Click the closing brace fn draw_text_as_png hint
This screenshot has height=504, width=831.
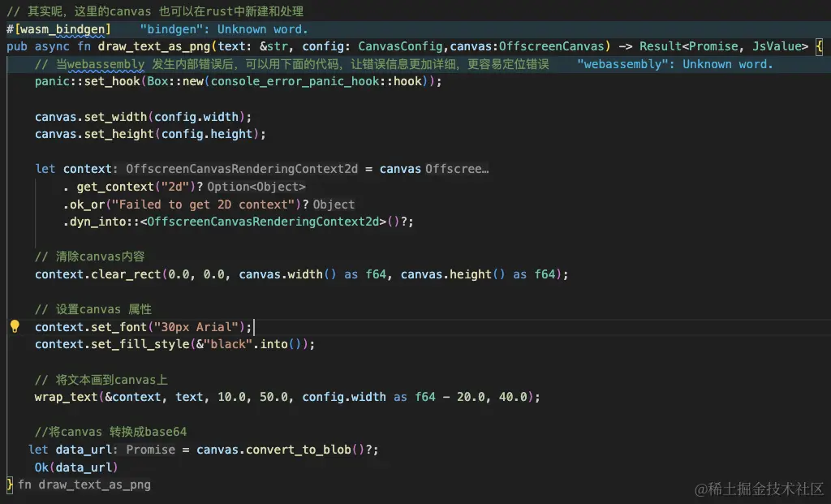coord(84,485)
